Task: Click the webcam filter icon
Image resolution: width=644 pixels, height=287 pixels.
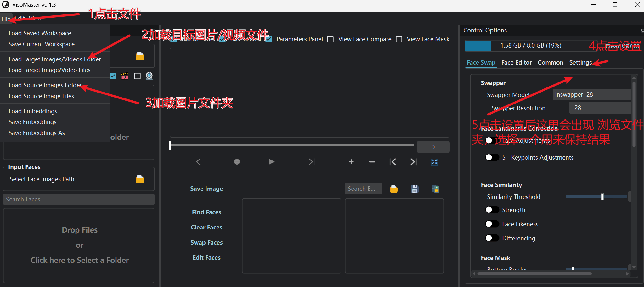Action: (149, 76)
